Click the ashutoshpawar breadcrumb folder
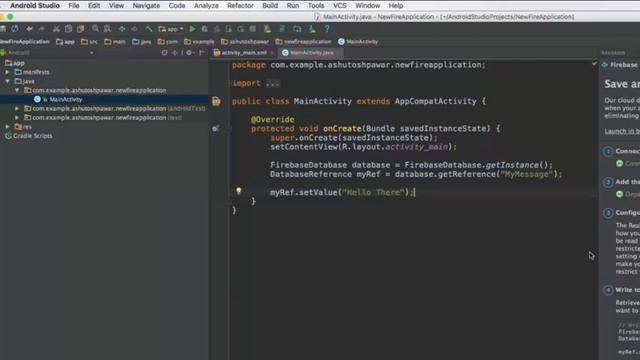640x360 pixels. coord(245,42)
